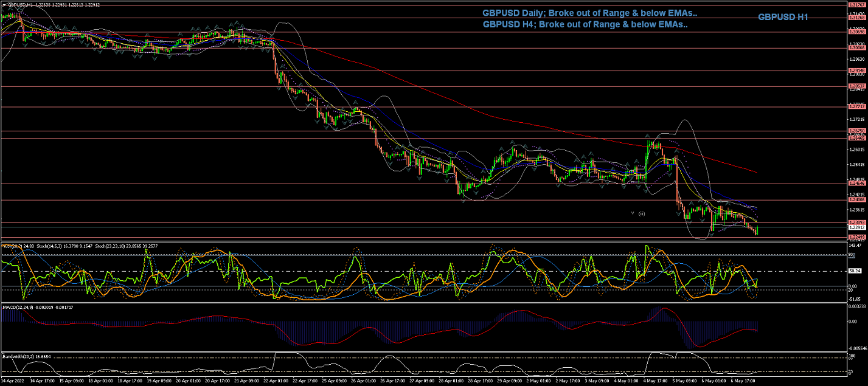Click the '14 Apr 2022' date on time axis
The height and width of the screenshot is (386, 868).
coord(13,381)
